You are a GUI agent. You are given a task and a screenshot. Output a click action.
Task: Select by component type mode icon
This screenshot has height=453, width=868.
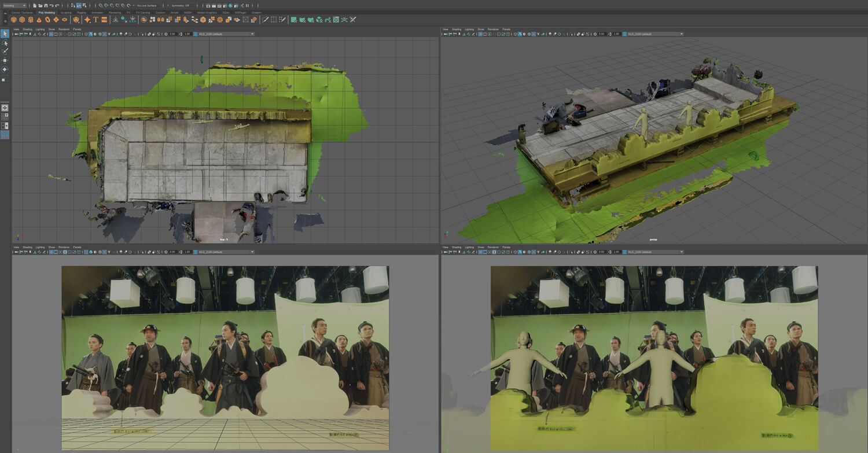(x=84, y=5)
